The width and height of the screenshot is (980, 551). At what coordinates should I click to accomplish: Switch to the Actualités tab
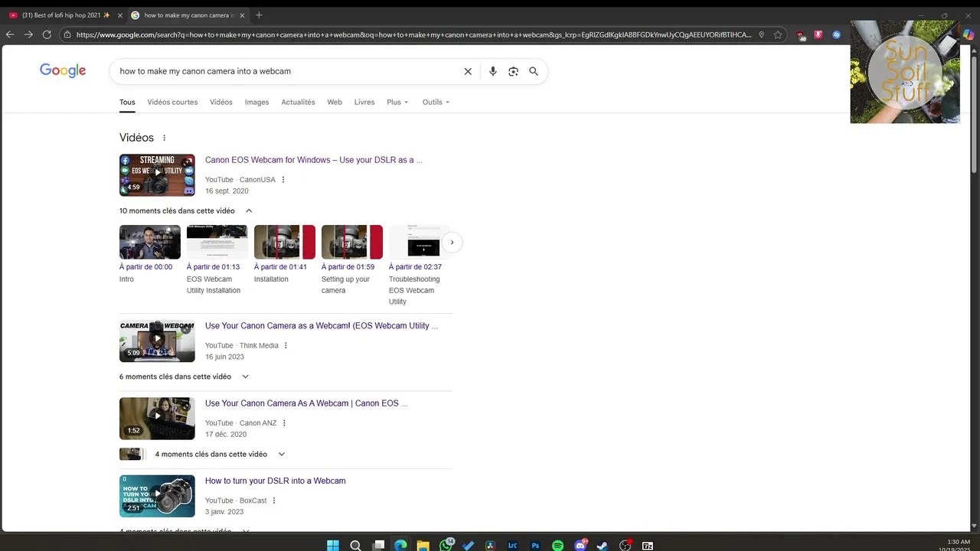click(x=298, y=102)
